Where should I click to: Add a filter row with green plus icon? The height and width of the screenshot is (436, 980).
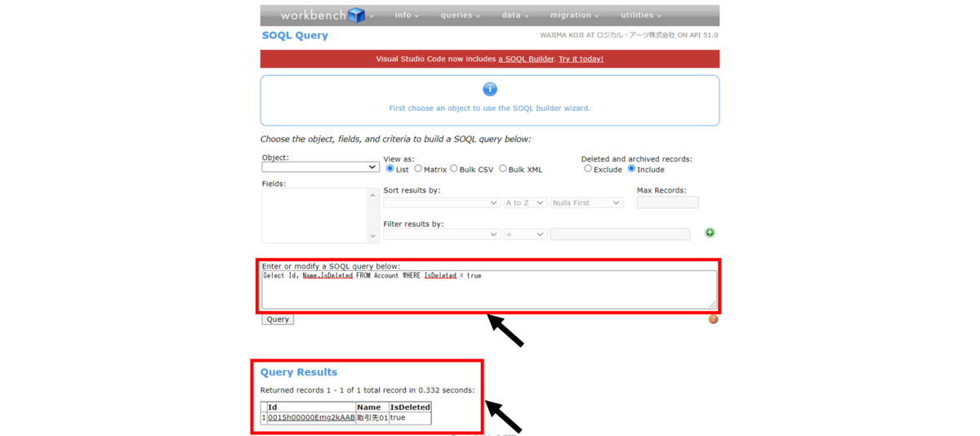tap(710, 233)
